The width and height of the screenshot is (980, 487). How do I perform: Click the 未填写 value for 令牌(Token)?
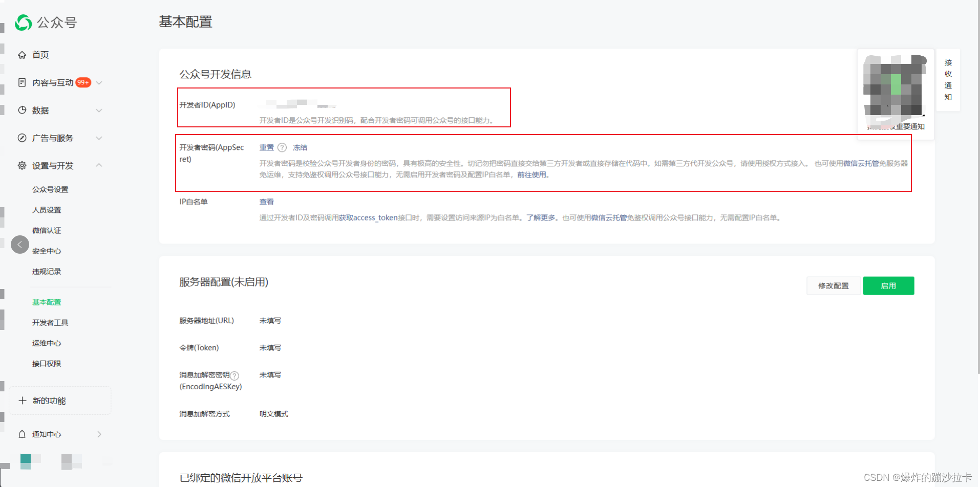270,348
